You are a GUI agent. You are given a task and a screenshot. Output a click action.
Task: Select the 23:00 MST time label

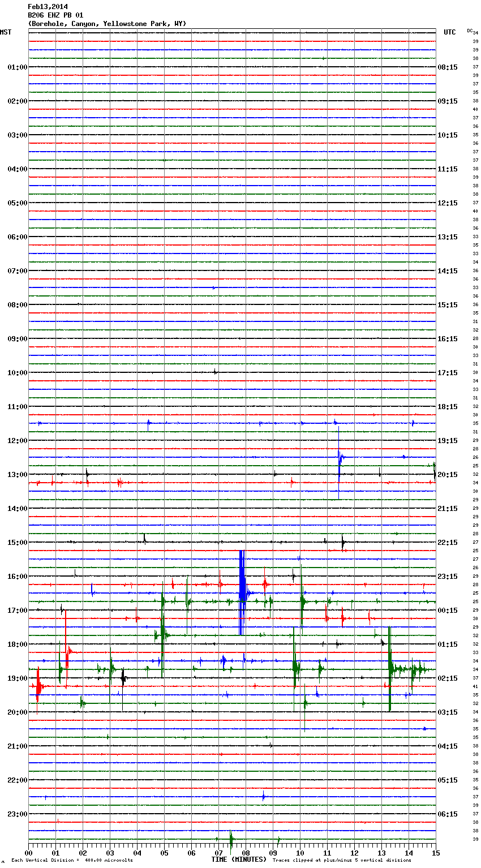(17, 814)
